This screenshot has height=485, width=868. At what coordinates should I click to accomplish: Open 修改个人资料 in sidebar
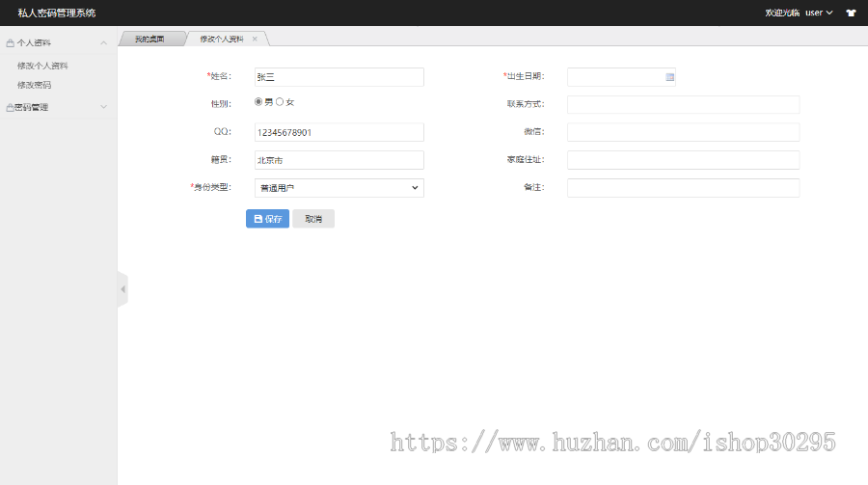42,66
